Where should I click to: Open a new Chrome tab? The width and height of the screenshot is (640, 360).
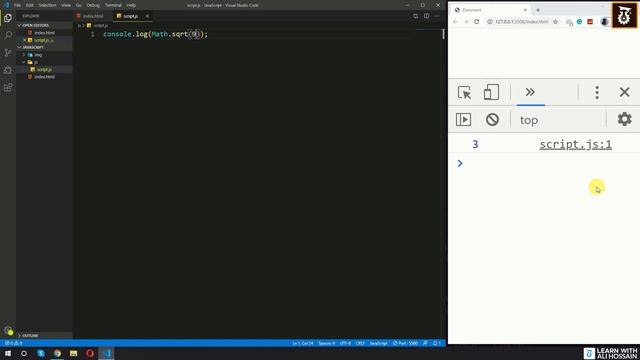tap(538, 10)
